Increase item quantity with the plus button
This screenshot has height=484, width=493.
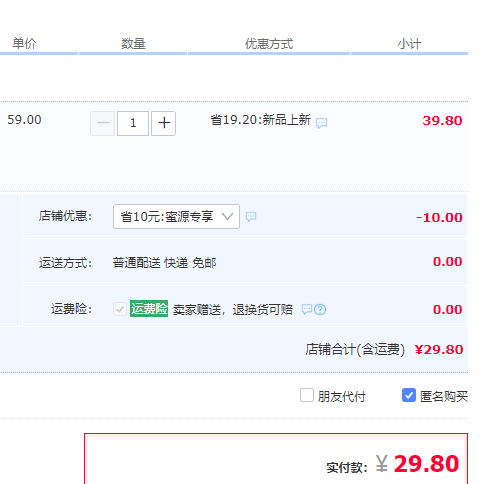coord(163,123)
